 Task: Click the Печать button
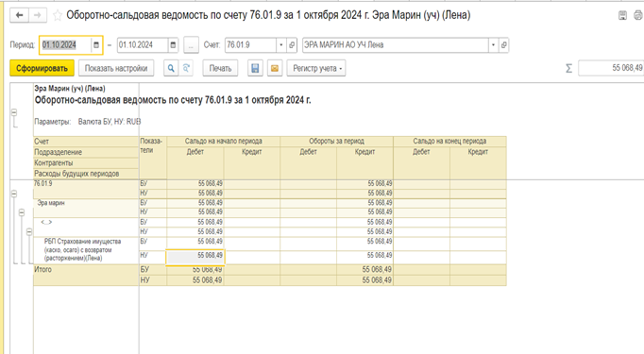click(221, 68)
